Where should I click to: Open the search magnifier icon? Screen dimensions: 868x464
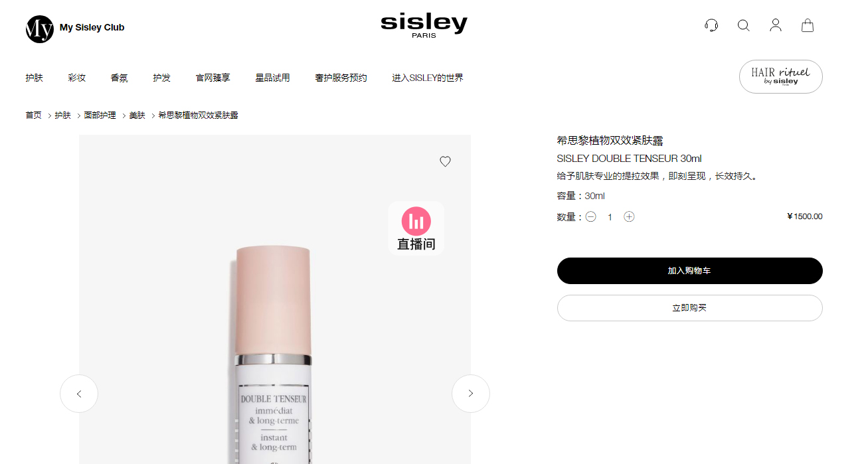point(743,26)
